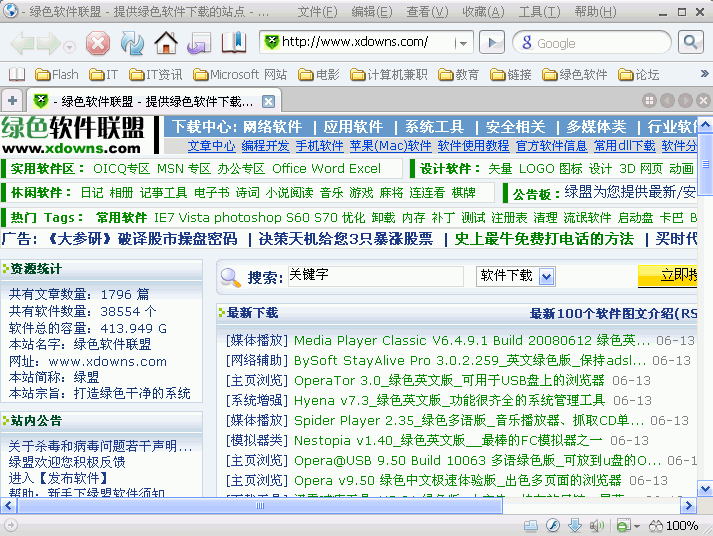Screen dimensions: 713x536
Task: Go to the Home page icon
Action: coord(166,43)
